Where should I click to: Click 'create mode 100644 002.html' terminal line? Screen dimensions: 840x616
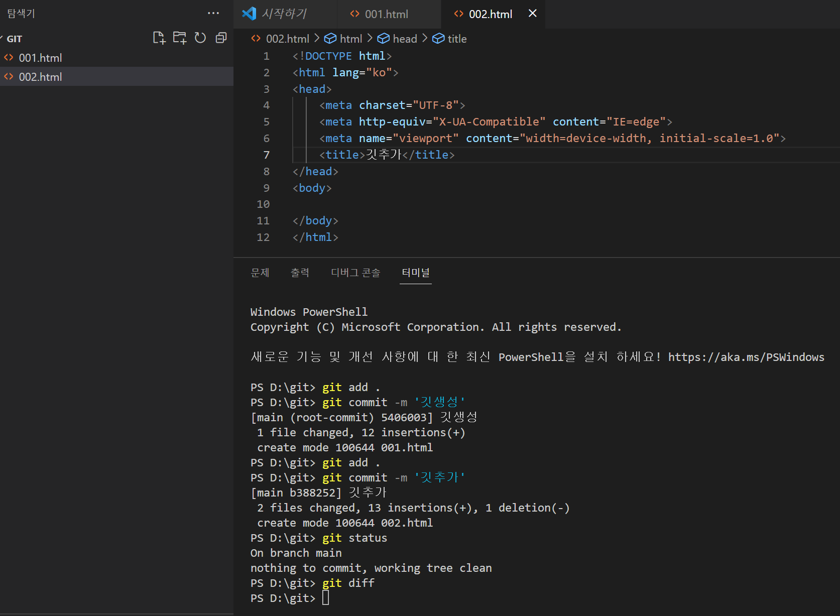[345, 523]
